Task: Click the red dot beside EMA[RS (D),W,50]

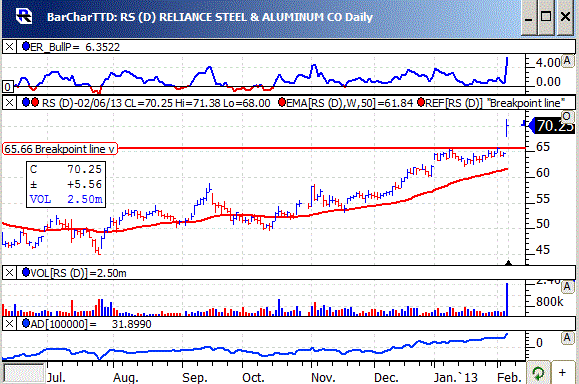Action: pyautogui.click(x=282, y=102)
